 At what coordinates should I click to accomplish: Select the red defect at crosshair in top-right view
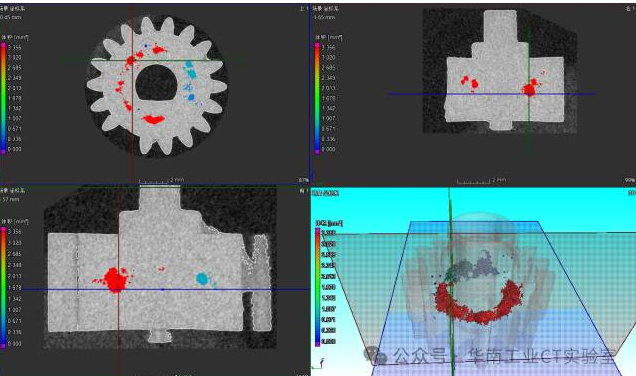point(529,89)
